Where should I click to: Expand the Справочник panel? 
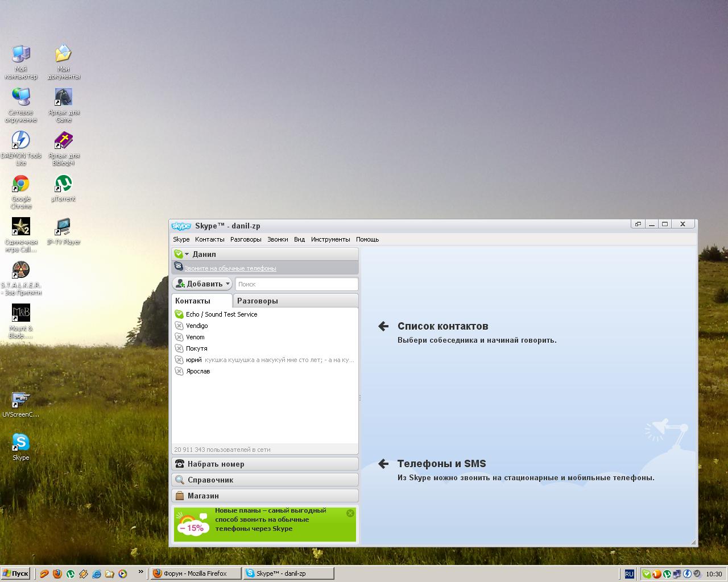click(x=265, y=480)
